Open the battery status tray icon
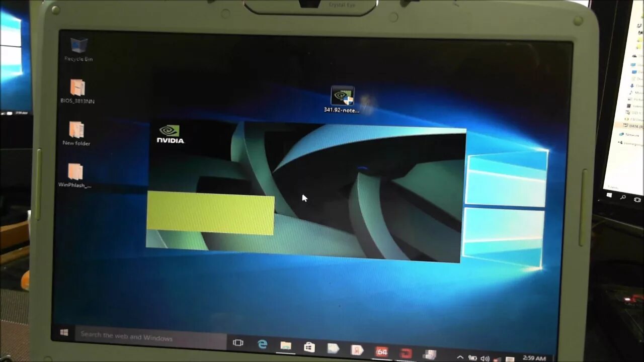This screenshot has width=644, height=362. pyautogui.click(x=472, y=358)
